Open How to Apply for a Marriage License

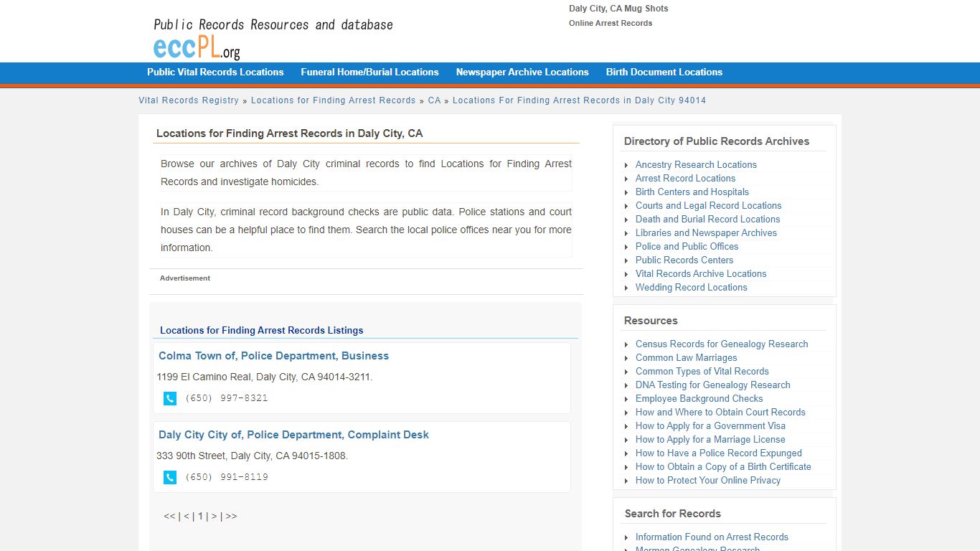[710, 439]
